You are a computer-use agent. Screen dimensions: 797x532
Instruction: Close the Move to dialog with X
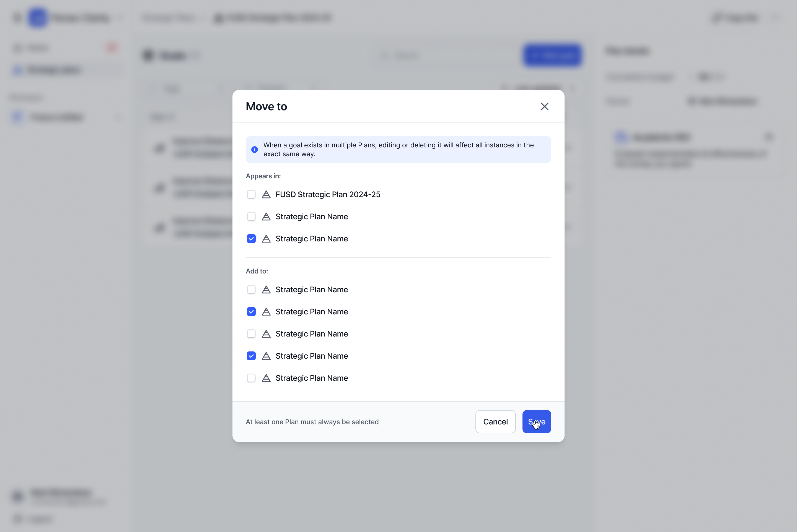(x=544, y=106)
